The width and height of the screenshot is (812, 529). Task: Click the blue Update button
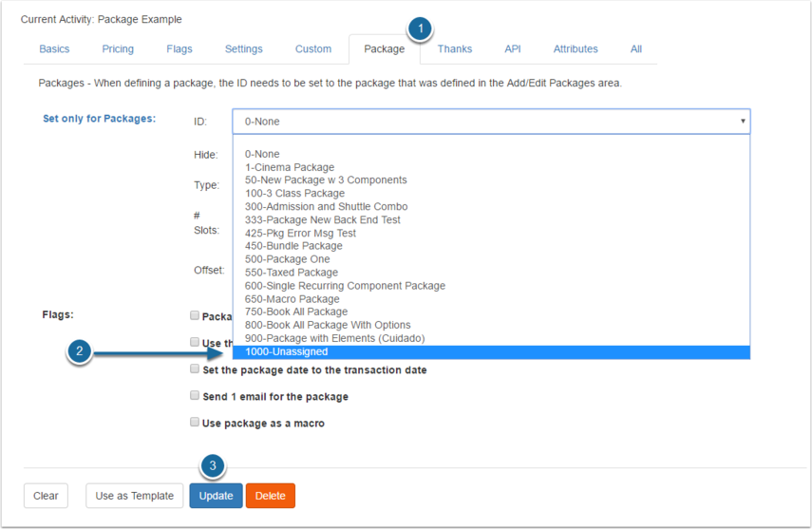[216, 496]
